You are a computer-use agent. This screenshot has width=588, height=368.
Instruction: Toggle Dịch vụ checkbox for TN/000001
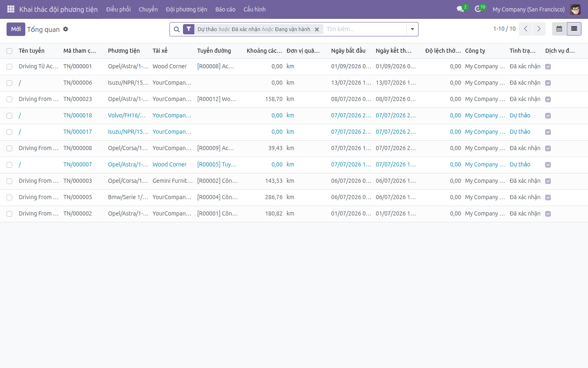point(548,67)
